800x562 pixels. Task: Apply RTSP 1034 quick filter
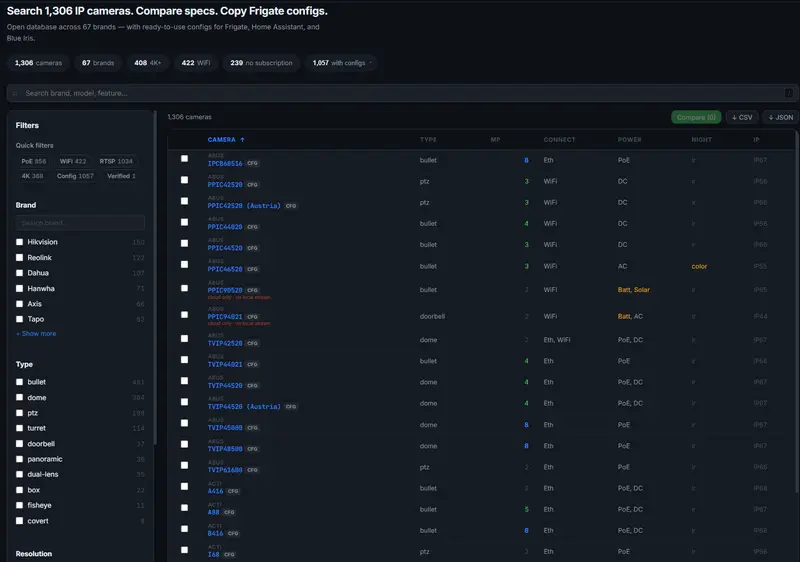(x=116, y=161)
